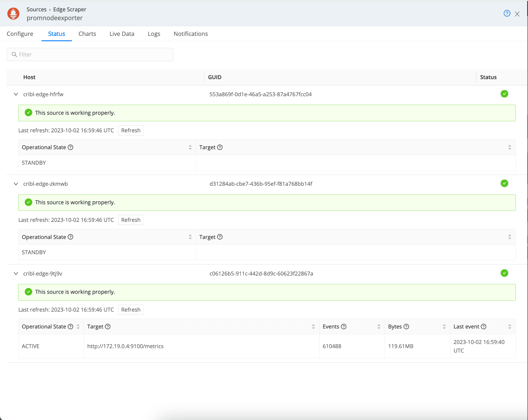Open the help question mark icon
The height and width of the screenshot is (420, 528).
[507, 13]
